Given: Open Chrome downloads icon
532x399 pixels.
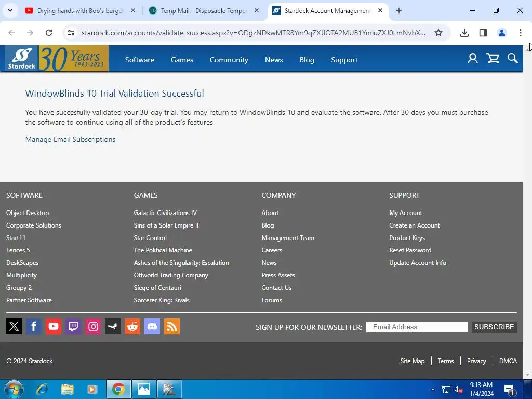Looking at the screenshot, I should (464, 33).
